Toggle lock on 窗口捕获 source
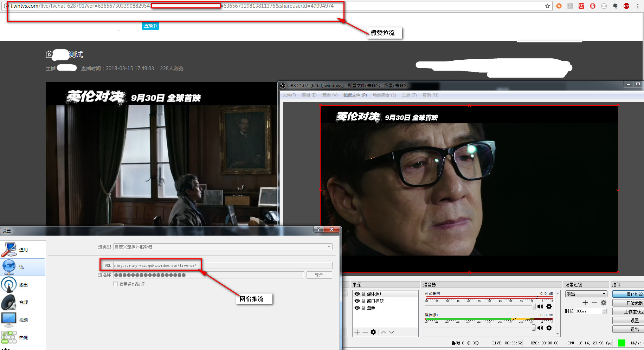The image size is (644, 350). tap(363, 301)
